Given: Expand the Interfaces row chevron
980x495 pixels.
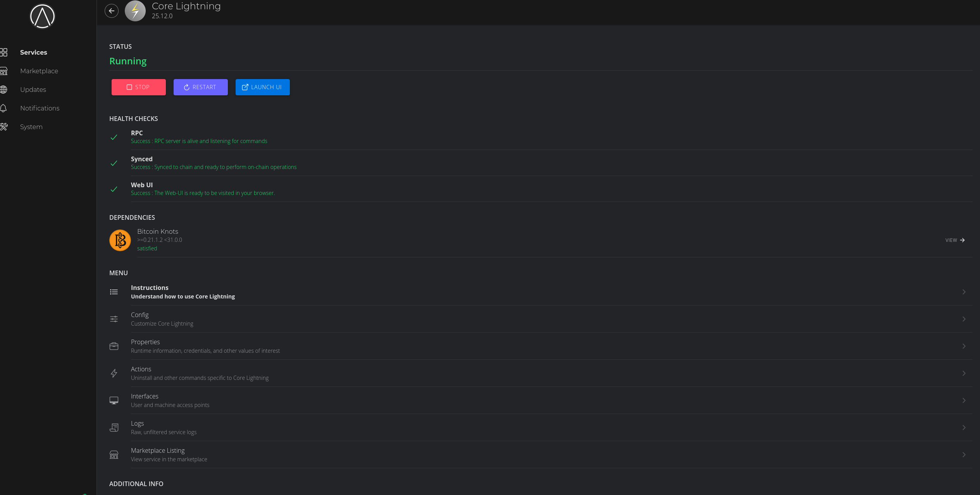Looking at the screenshot, I should click(x=964, y=400).
